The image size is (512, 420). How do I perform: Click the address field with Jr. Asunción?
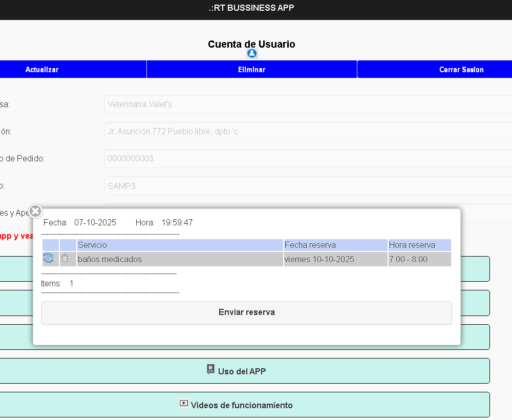click(307, 132)
